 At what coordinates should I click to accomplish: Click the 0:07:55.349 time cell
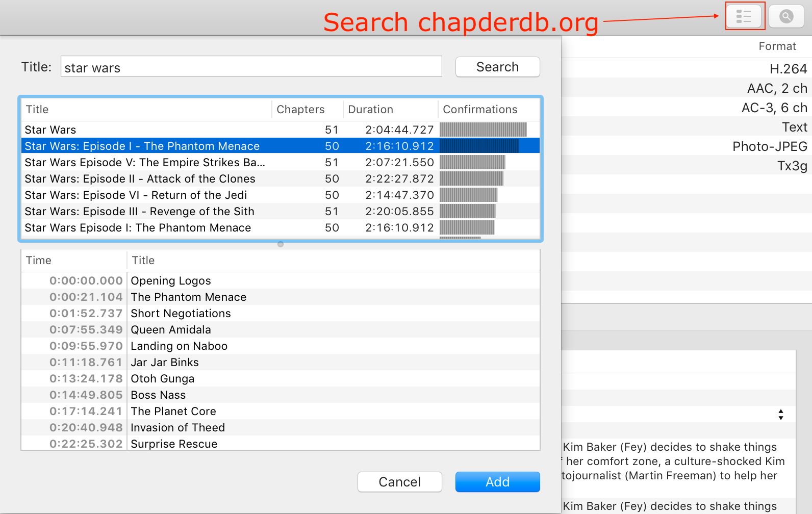86,330
